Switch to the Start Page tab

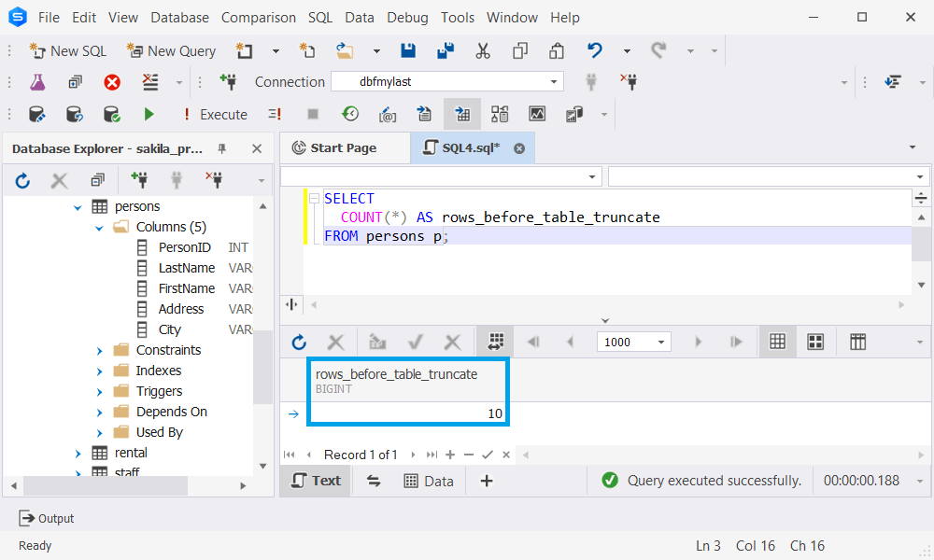[346, 147]
